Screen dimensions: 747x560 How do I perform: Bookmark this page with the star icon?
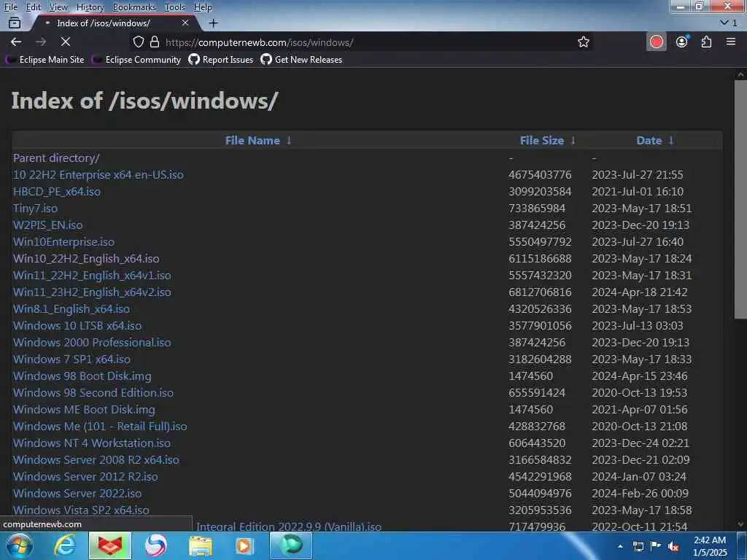(x=583, y=42)
